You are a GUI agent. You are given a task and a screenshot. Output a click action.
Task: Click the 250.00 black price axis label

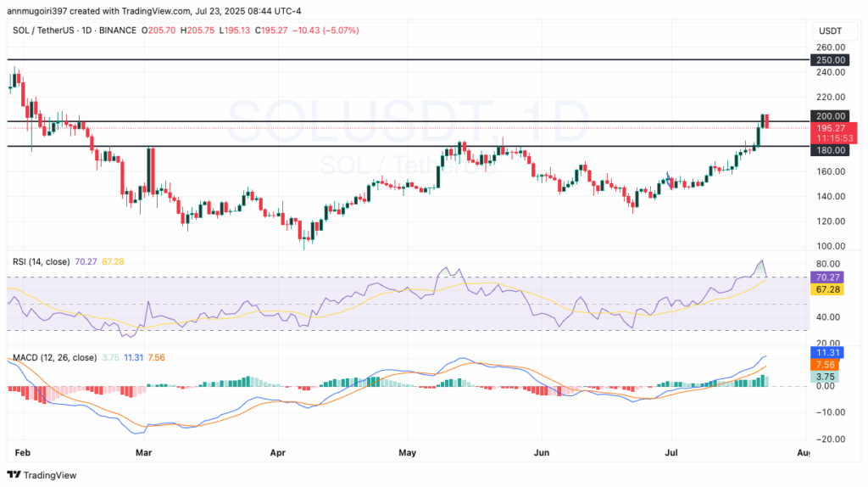coord(829,60)
